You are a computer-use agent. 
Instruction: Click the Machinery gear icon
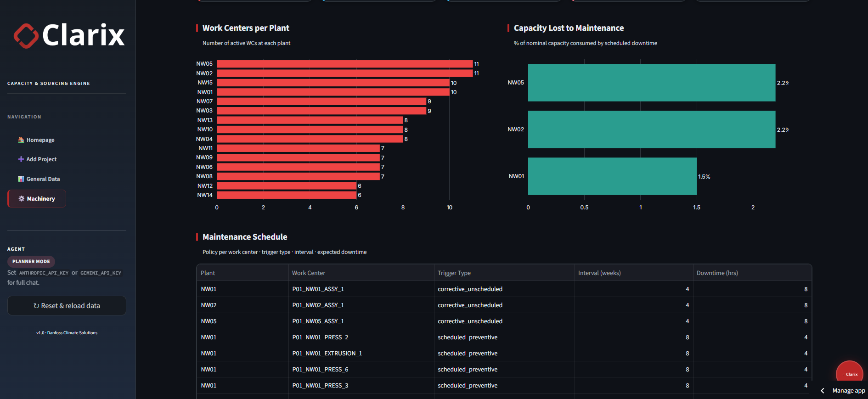(21, 199)
